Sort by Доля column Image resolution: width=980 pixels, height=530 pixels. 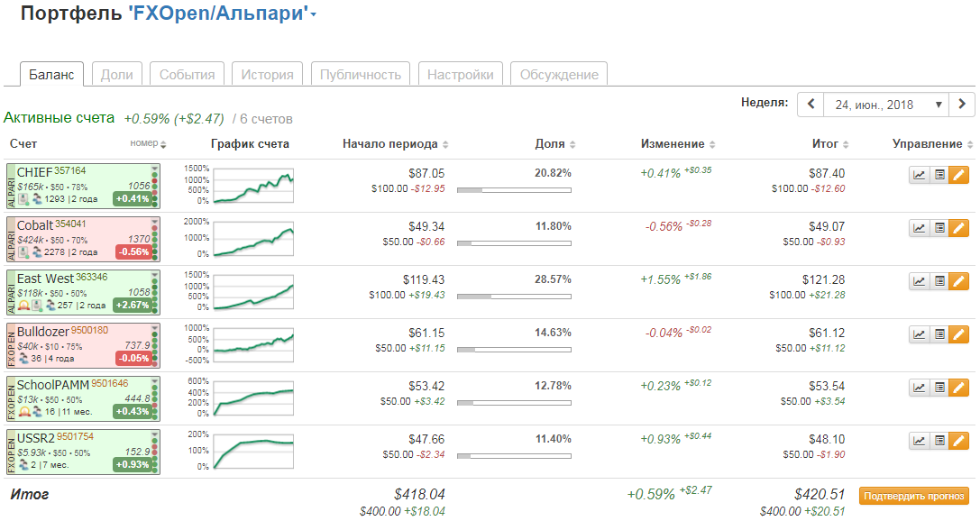coord(554,144)
